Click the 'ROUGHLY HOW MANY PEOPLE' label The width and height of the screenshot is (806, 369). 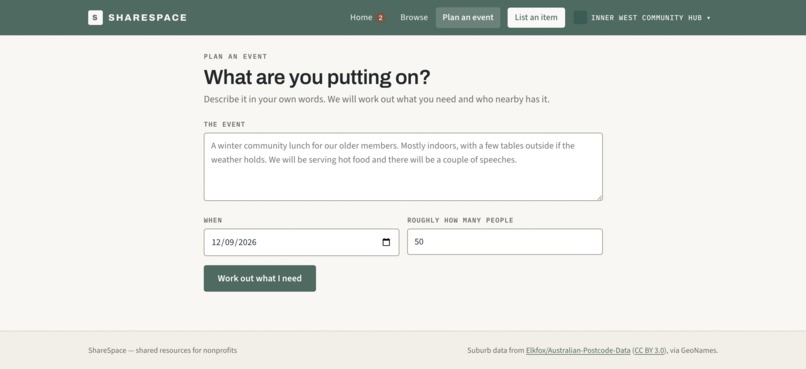click(460, 220)
